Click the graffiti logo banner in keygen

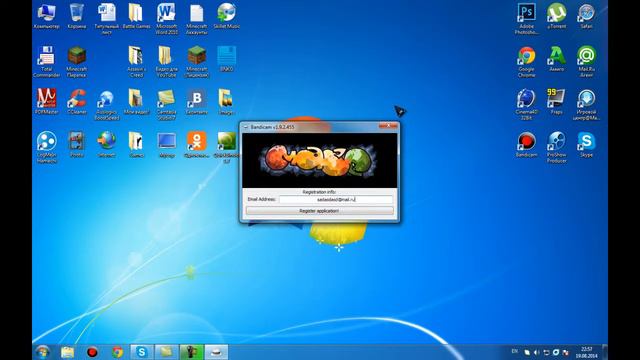coord(319,160)
